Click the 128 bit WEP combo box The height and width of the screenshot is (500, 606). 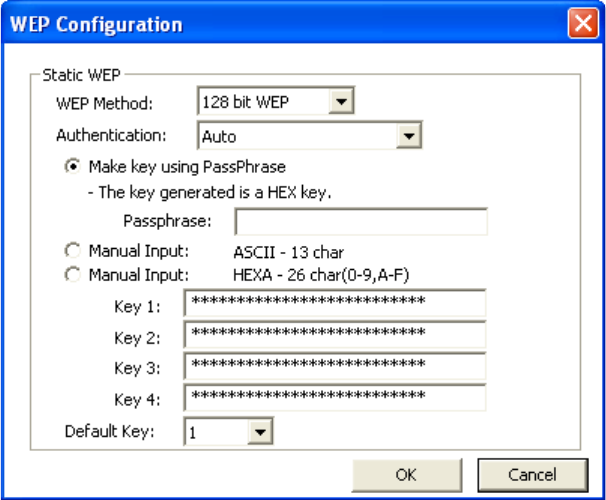tap(276, 102)
